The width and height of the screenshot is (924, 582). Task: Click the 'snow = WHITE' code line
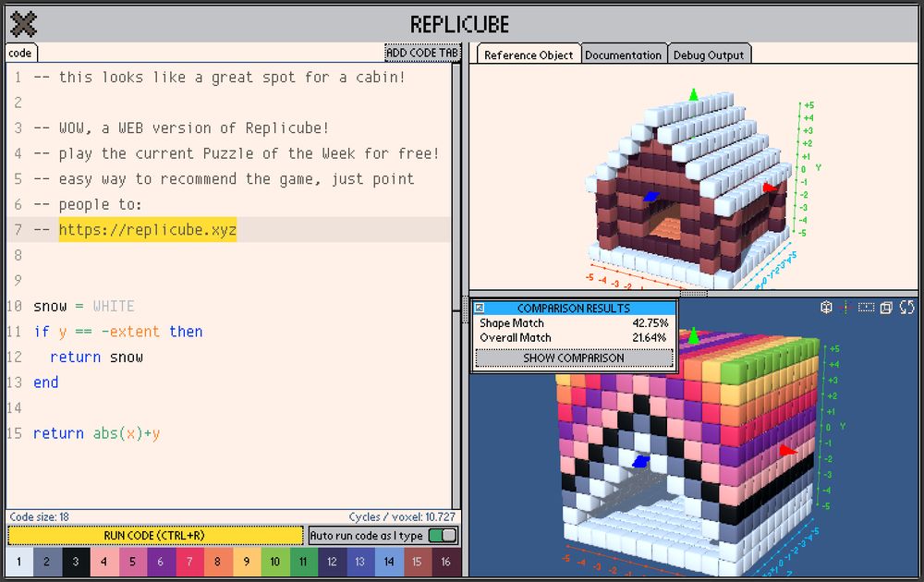[84, 307]
